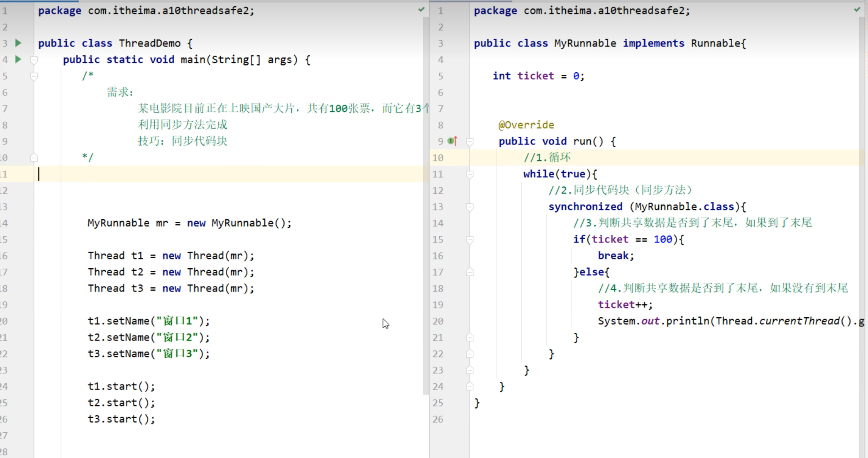868x458 pixels.
Task: Click implements-method gutter icon at run() line
Action: [452, 141]
